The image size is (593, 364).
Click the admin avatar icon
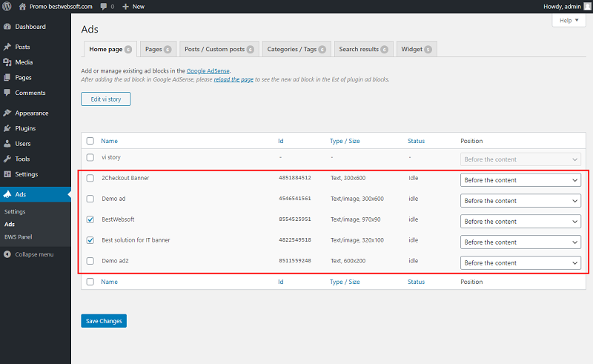[x=587, y=7]
